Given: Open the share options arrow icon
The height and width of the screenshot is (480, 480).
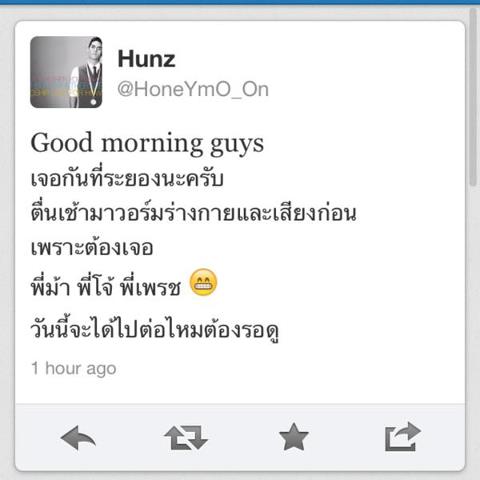Looking at the screenshot, I should pyautogui.click(x=403, y=437).
